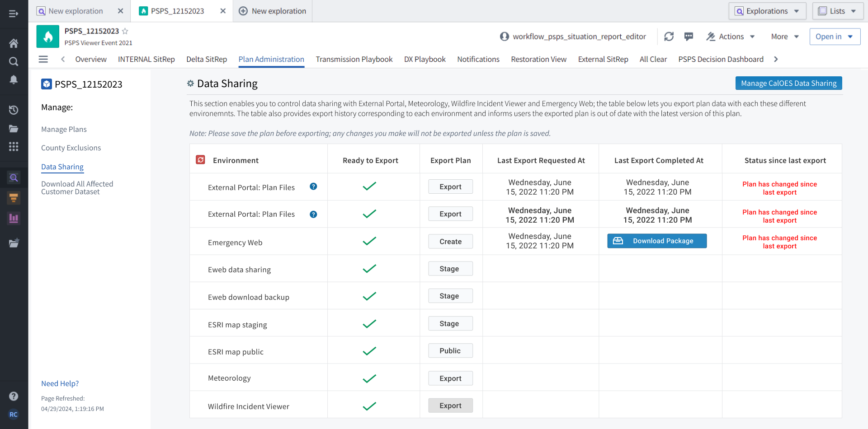Open RC user avatar
The width and height of the screenshot is (868, 429).
click(x=14, y=415)
